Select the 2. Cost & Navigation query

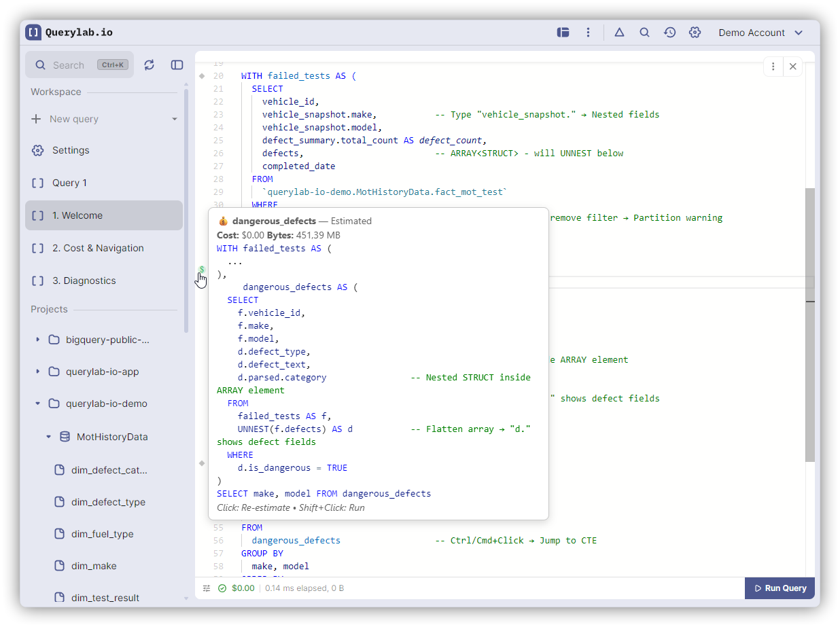(98, 248)
